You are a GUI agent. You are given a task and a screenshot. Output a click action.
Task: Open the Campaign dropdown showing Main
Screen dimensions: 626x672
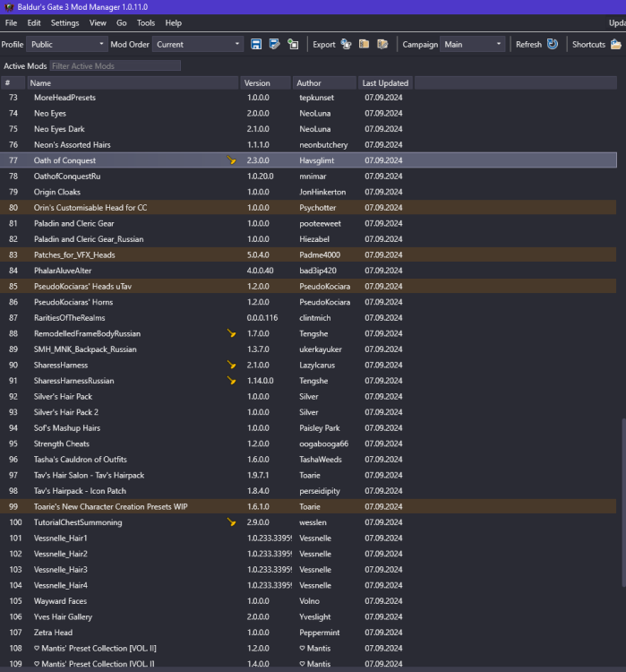point(473,44)
